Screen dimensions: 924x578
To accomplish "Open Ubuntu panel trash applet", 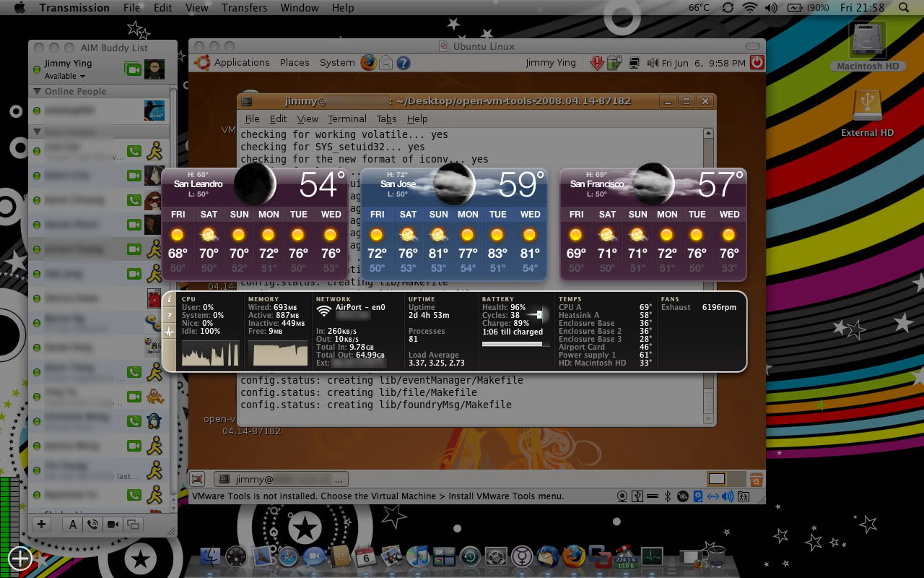I will coord(756,478).
